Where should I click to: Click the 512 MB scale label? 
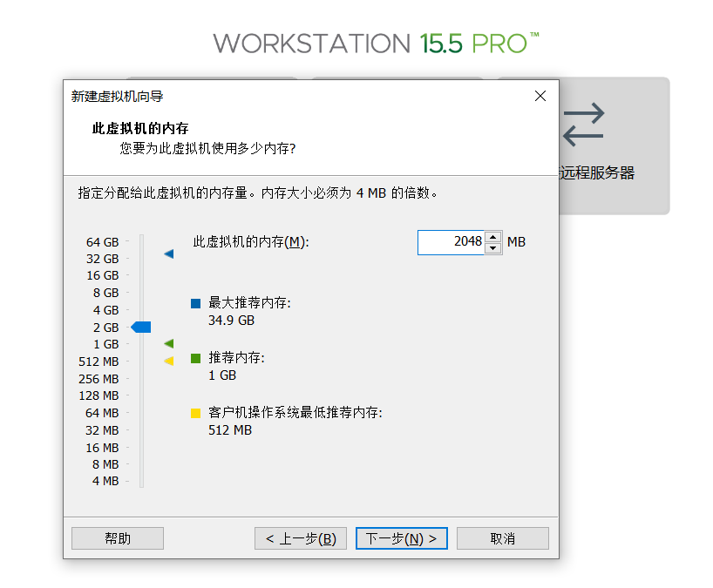pyautogui.click(x=98, y=362)
